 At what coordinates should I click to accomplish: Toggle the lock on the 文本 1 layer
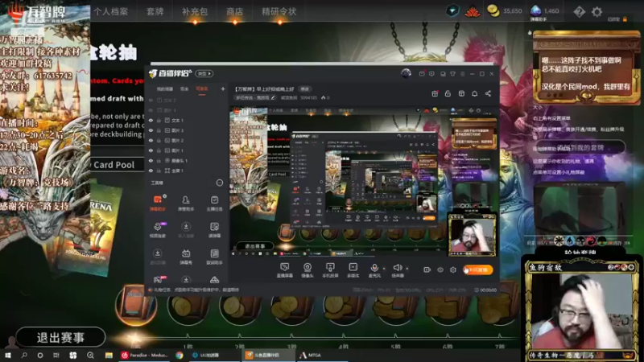[159, 121]
